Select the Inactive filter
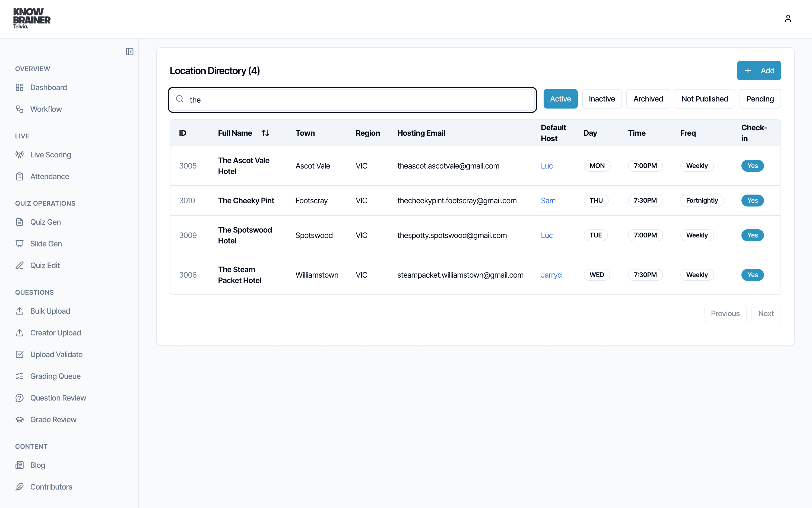Screen dimensions: 812x508 pyautogui.click(x=602, y=99)
